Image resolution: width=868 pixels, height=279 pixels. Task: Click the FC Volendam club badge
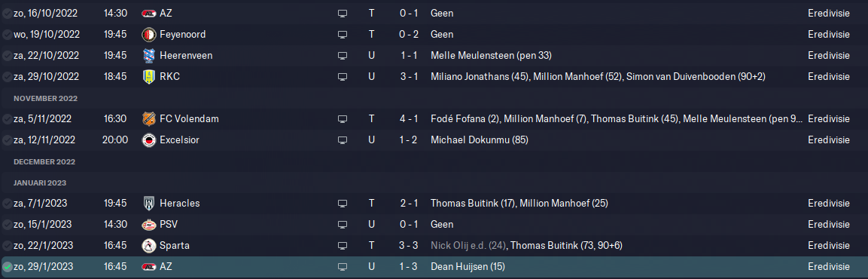pyautogui.click(x=149, y=118)
